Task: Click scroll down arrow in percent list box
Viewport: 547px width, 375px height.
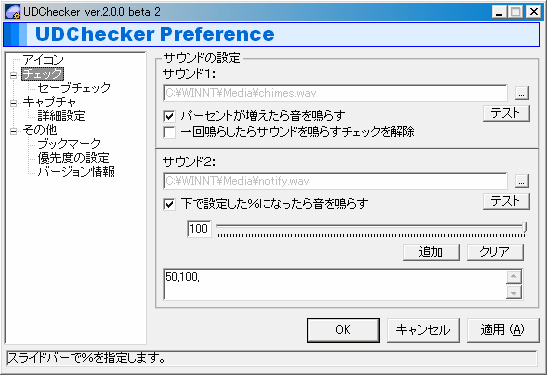Action: click(x=514, y=292)
